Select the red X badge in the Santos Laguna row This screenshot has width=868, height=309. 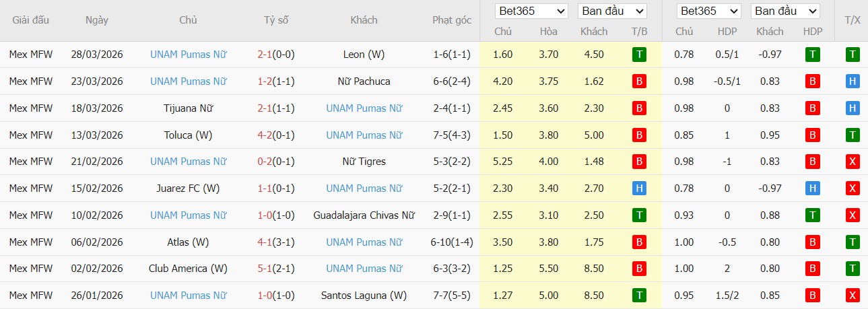[853, 296]
